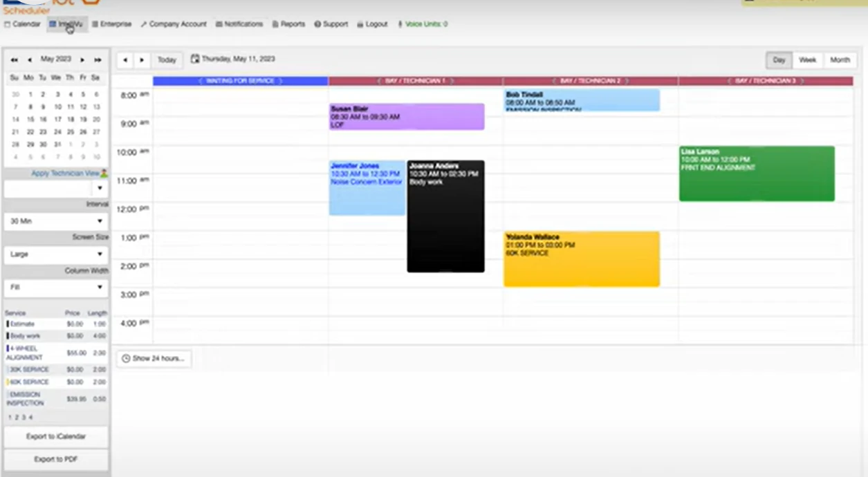Open the Column Width dropdown showing Fill
Viewport: 868px width, 477px height.
55,287
